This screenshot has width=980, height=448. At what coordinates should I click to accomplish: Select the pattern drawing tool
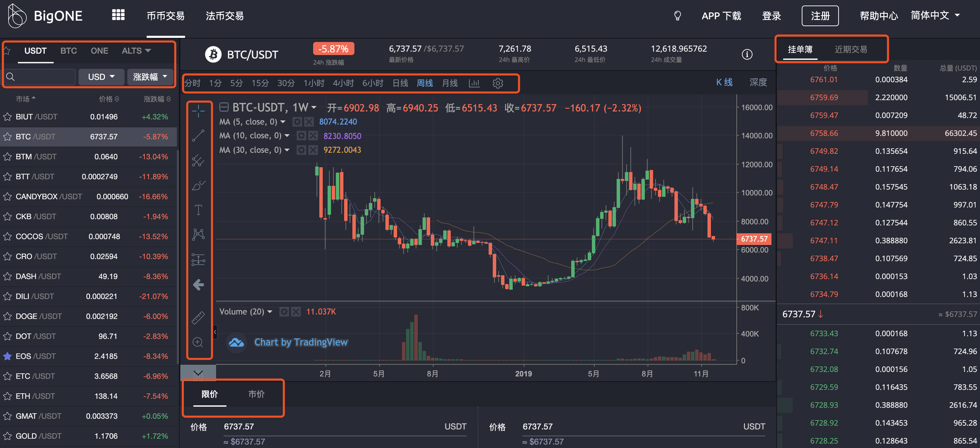click(198, 234)
